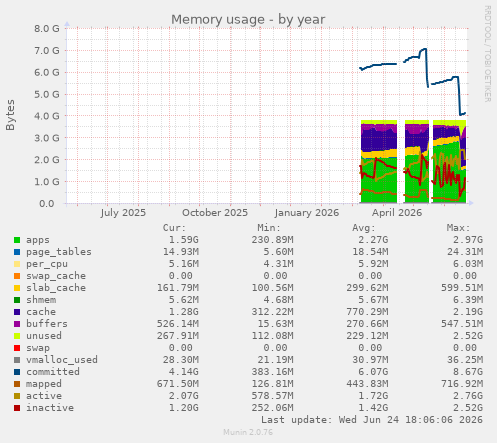This screenshot has width=497, height=443.
Task: Select the 'committed' legend label
Action: 53,372
